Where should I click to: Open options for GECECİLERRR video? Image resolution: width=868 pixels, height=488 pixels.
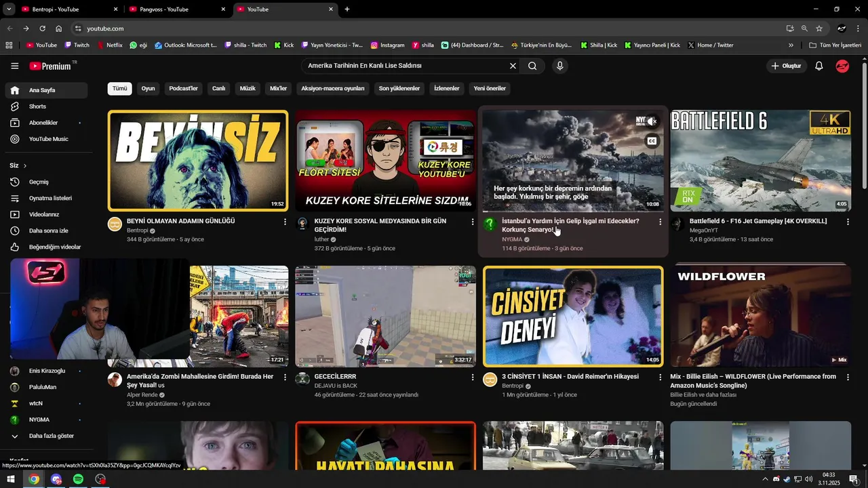coord(473,377)
